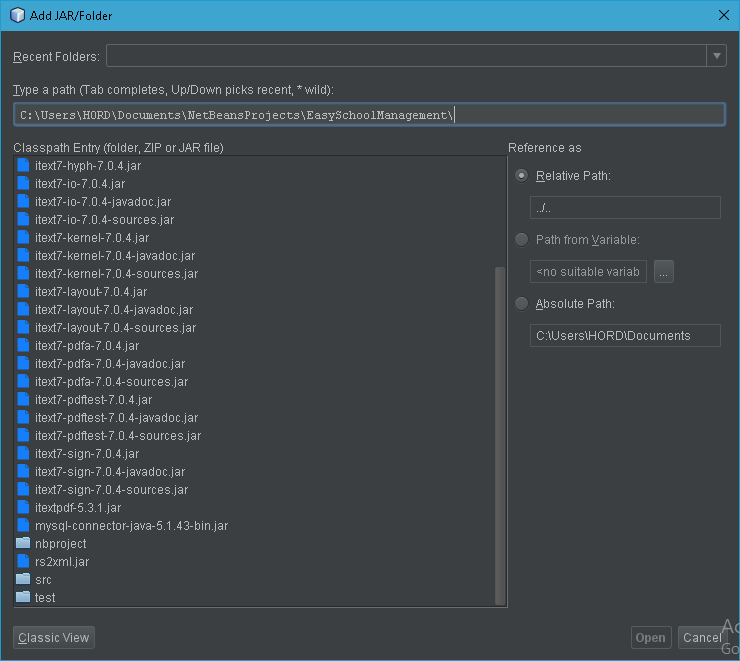
Task: Select itext7-pdfa-7.0.4.jar file name
Action: (87, 345)
